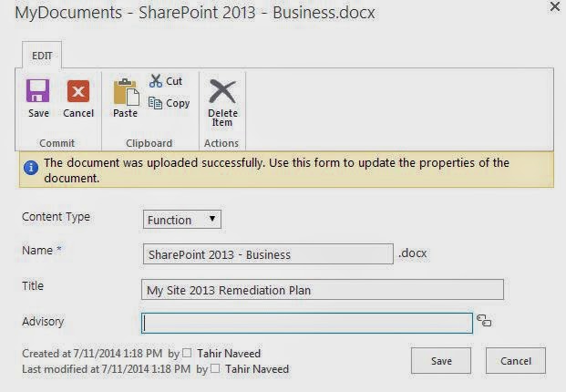
Task: Click the Paste clipboard icon
Action: (127, 92)
